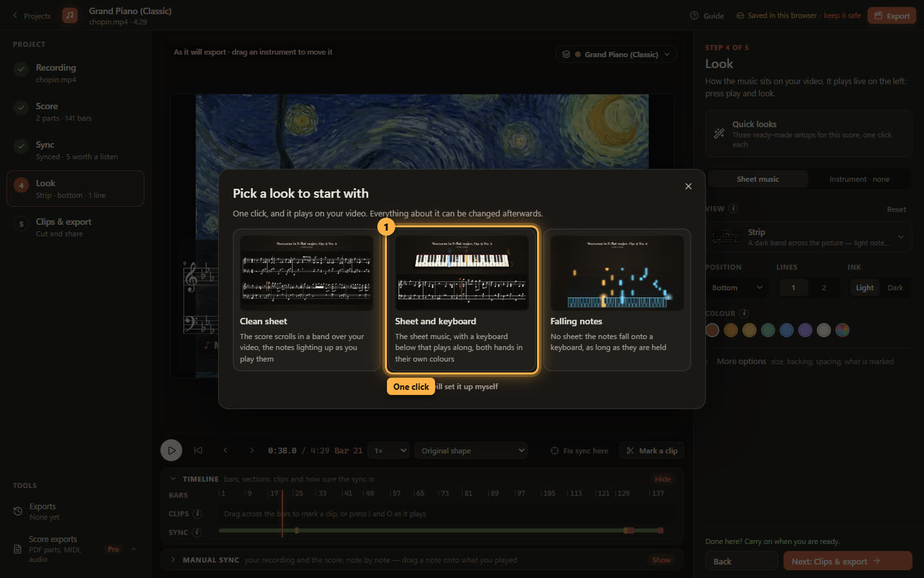
Task: Open Quick looks magic wand setups
Action: (x=809, y=134)
